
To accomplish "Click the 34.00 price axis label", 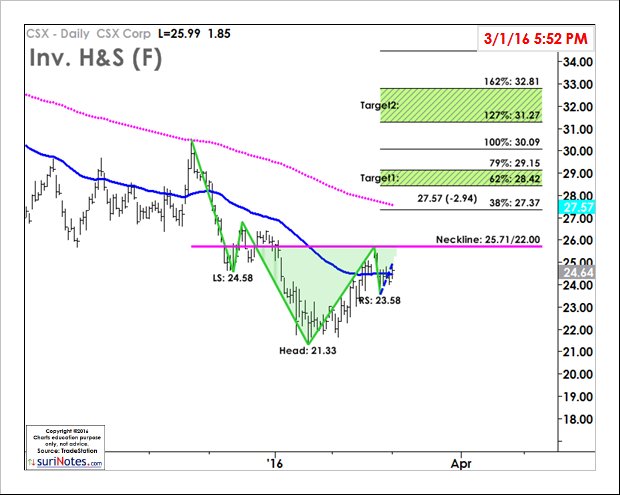I will tap(577, 62).
